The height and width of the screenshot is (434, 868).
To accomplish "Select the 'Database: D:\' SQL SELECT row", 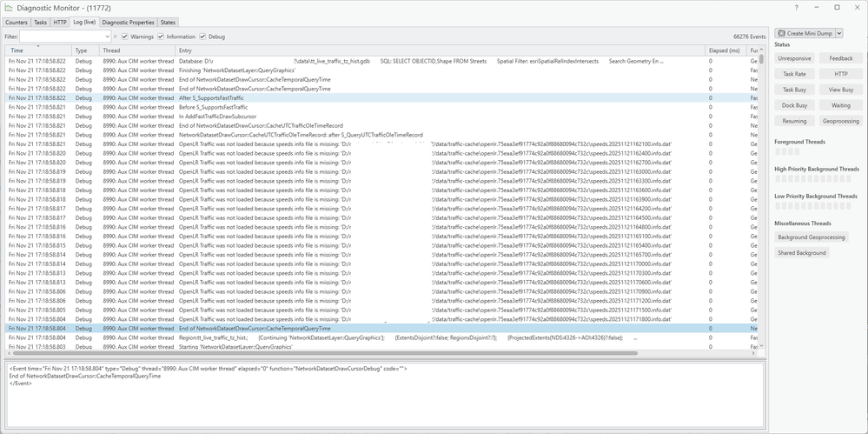I will [x=381, y=61].
